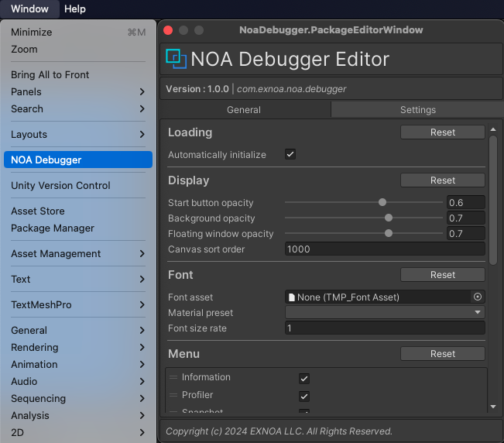Image resolution: width=504 pixels, height=443 pixels.
Task: Click the Font size rate field
Action: point(385,328)
